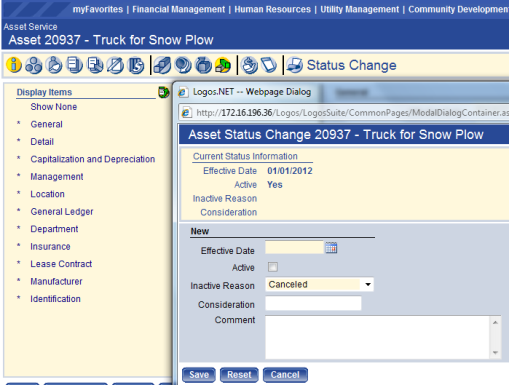The image size is (509, 385).
Task: Click the Consideration text field
Action: pos(313,304)
